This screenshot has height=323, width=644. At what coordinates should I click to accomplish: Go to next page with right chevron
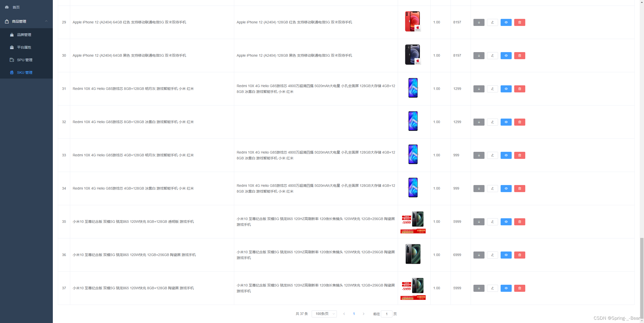coord(364,314)
